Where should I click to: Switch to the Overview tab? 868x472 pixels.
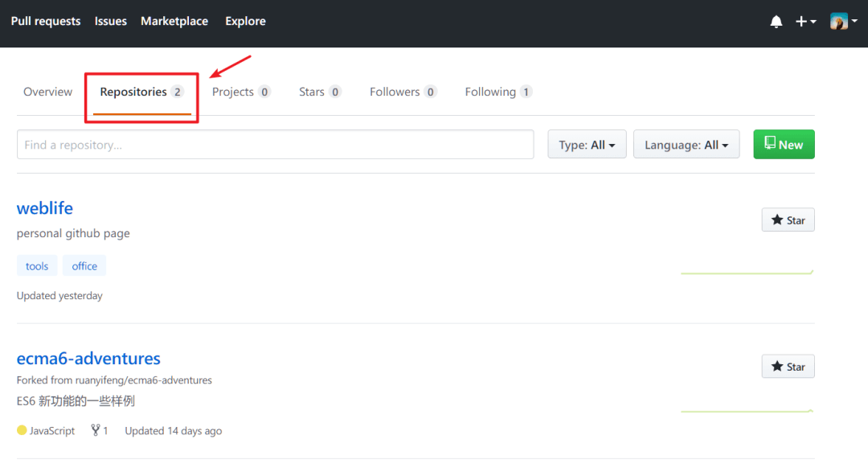click(x=47, y=92)
